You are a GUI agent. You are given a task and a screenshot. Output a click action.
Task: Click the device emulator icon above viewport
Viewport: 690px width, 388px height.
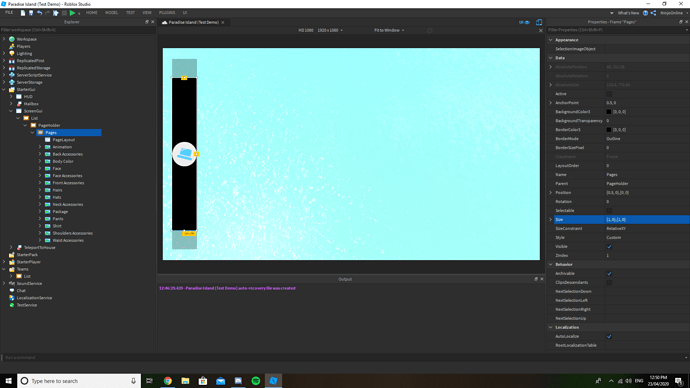(x=539, y=22)
